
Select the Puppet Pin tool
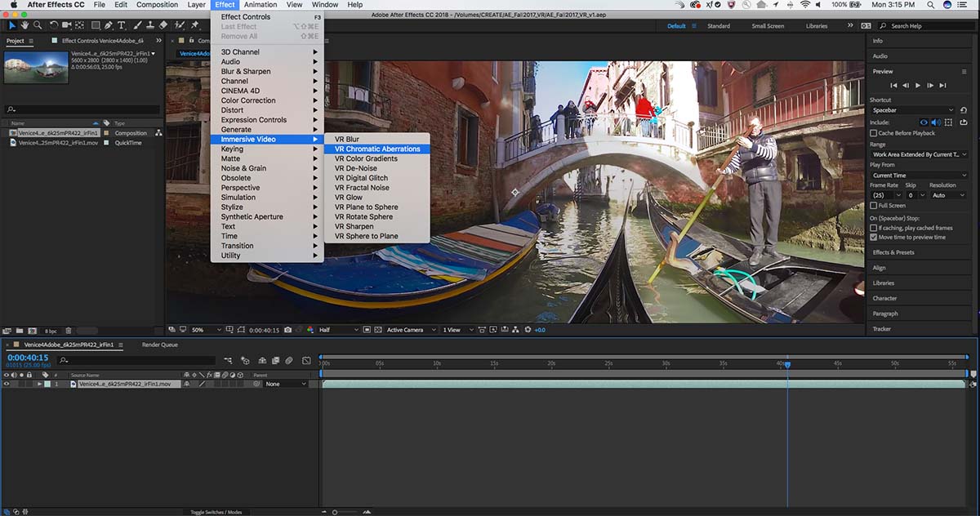(x=194, y=25)
